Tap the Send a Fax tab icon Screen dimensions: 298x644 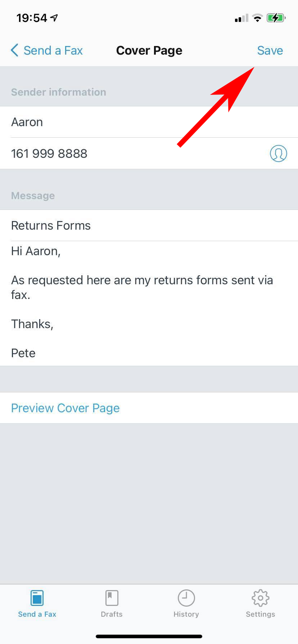37,598
